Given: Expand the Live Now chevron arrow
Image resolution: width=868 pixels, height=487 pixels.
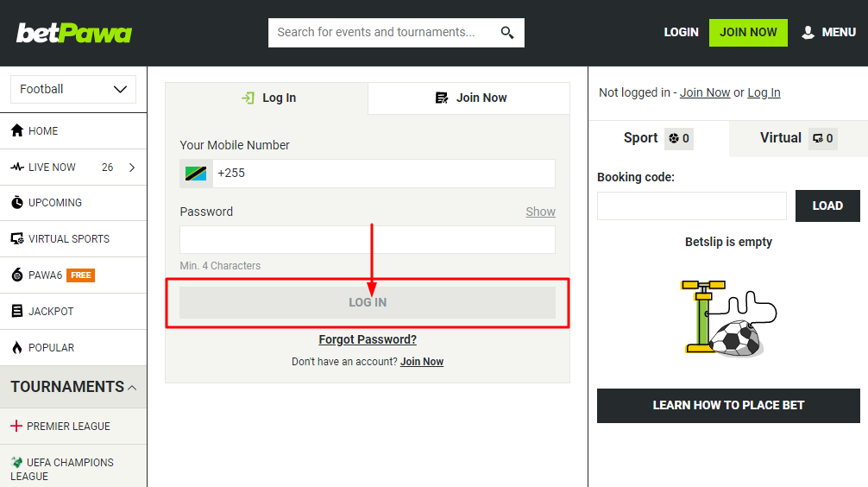Looking at the screenshot, I should pyautogui.click(x=132, y=168).
